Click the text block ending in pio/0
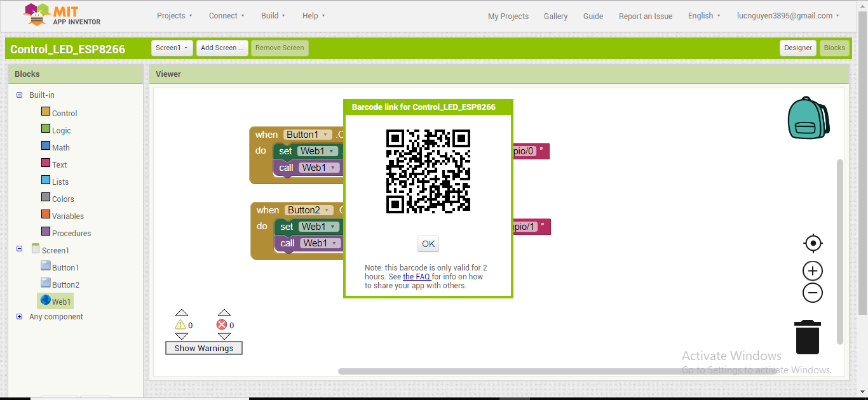This screenshot has width=868, height=400. point(531,151)
